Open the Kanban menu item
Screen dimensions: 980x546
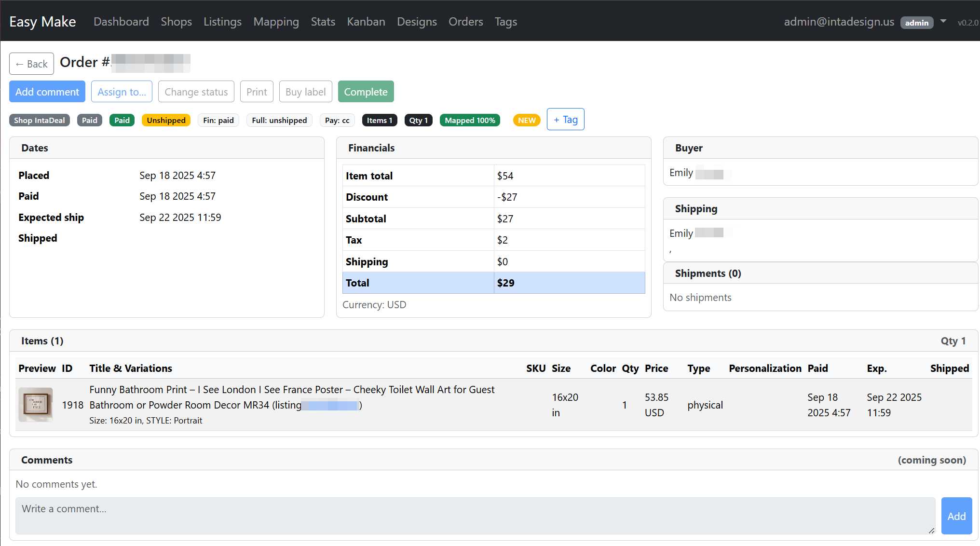(366, 22)
